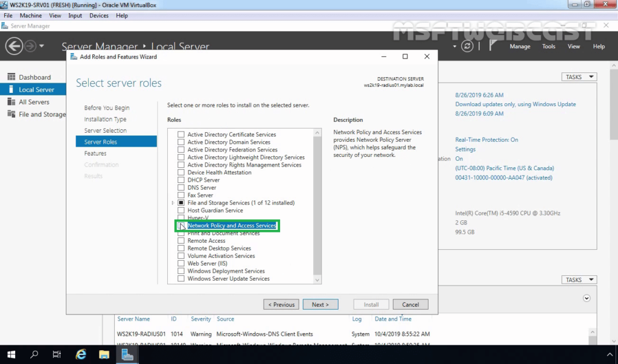Expand File and Storage Services tree node
This screenshot has width=618, height=364.
click(173, 203)
